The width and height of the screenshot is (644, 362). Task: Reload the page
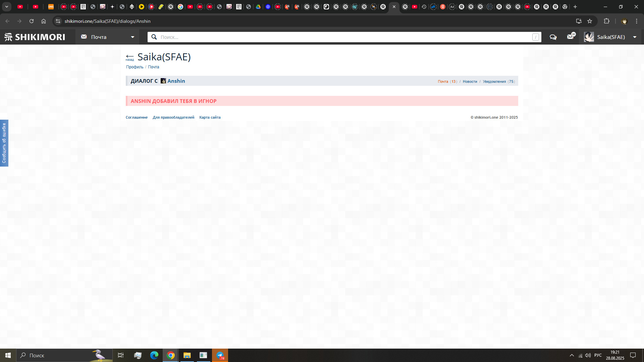(32, 21)
